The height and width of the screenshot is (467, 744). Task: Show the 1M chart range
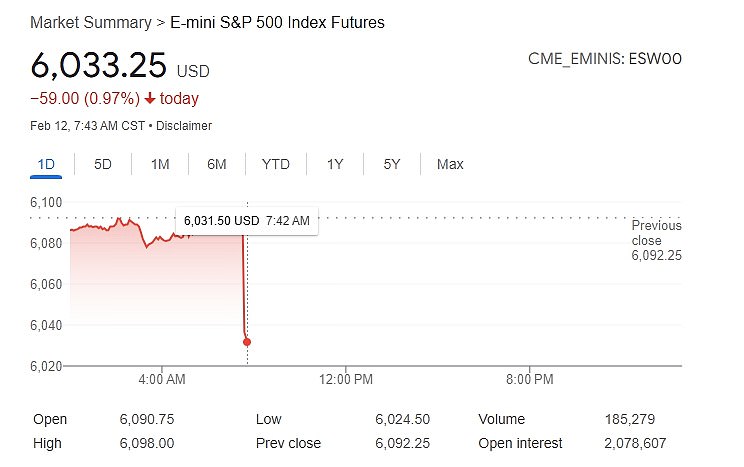tap(160, 164)
